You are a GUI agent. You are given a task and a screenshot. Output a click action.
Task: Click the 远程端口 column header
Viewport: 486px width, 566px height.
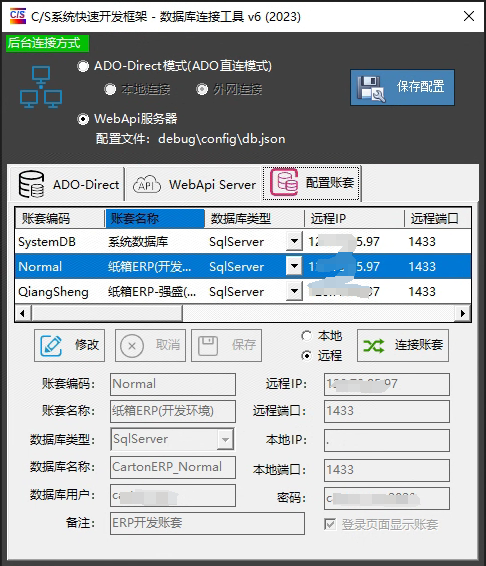point(438,218)
